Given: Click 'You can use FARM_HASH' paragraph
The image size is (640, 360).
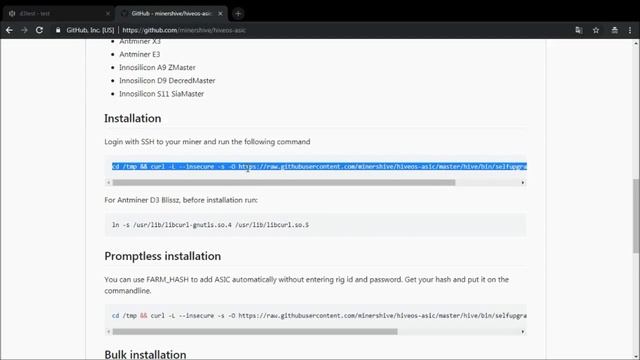Looking at the screenshot, I should pyautogui.click(x=306, y=285).
